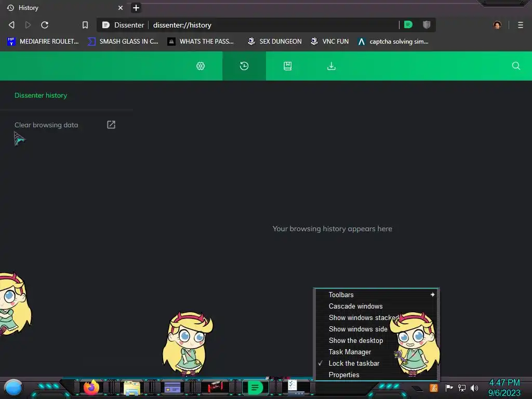Open the Action Center flag icon
Image resolution: width=532 pixels, height=399 pixels.
pyautogui.click(x=449, y=388)
